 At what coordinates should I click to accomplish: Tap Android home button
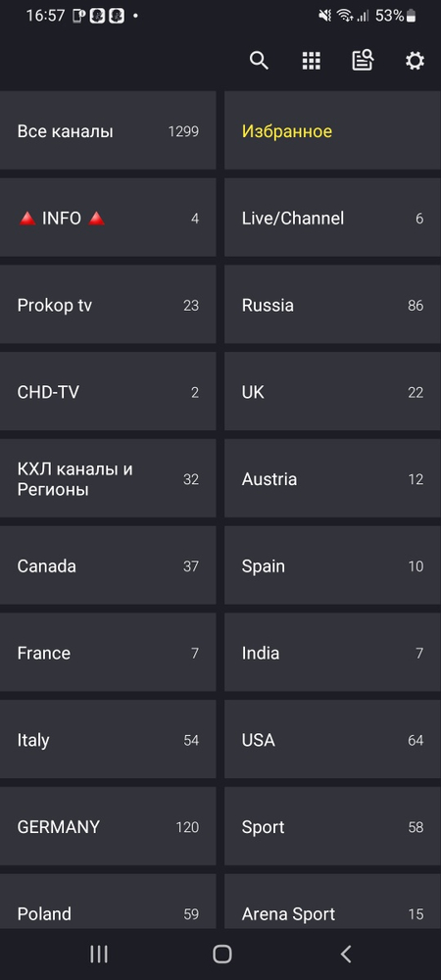click(221, 954)
